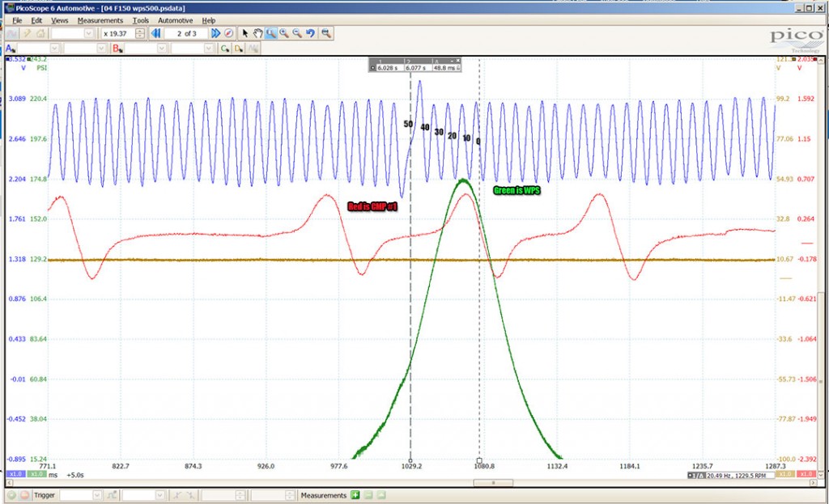Click the horizontal scrollbar thumb
Screen dimensions: 829x504
[x=493, y=483]
